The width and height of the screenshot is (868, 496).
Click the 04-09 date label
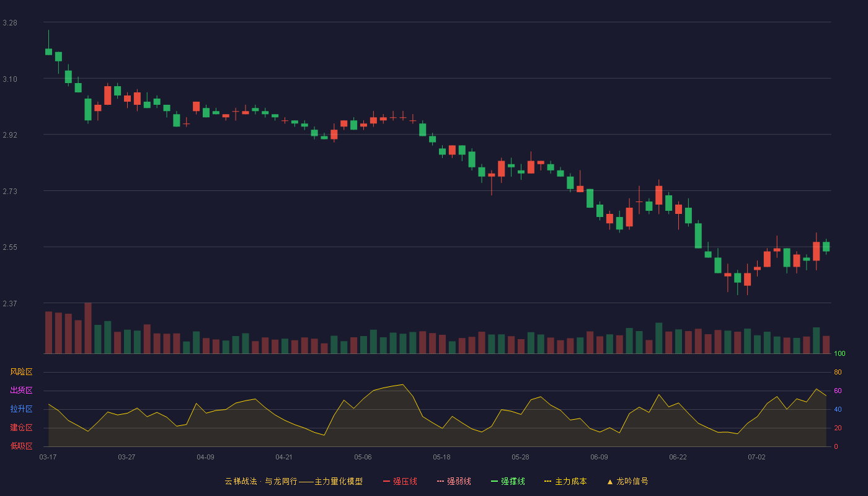[205, 457]
